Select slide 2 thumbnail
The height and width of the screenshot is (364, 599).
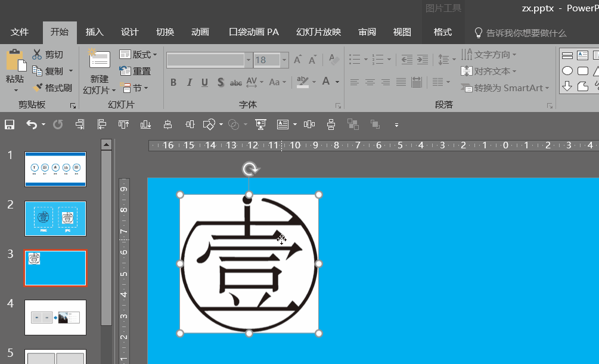[x=55, y=219]
